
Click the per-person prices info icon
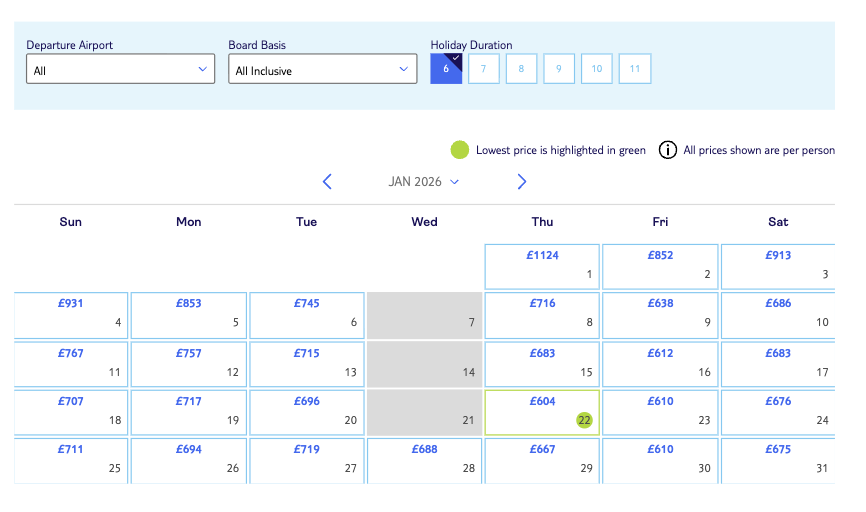click(667, 150)
